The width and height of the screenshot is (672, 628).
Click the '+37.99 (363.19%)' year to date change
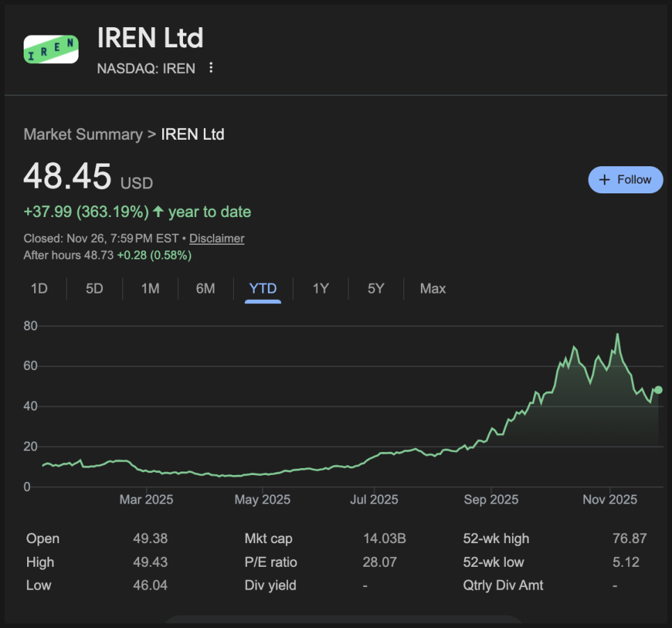click(86, 211)
